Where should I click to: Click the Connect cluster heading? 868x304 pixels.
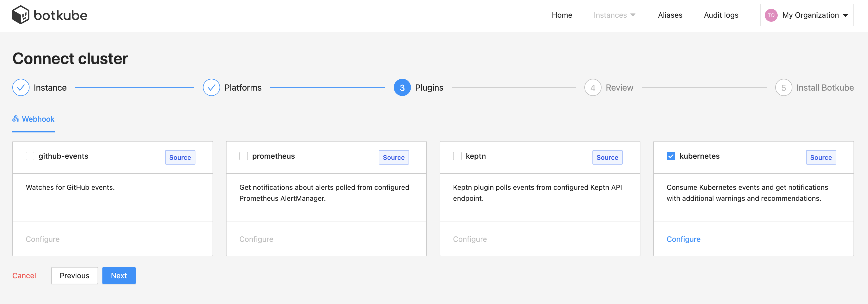tap(70, 58)
